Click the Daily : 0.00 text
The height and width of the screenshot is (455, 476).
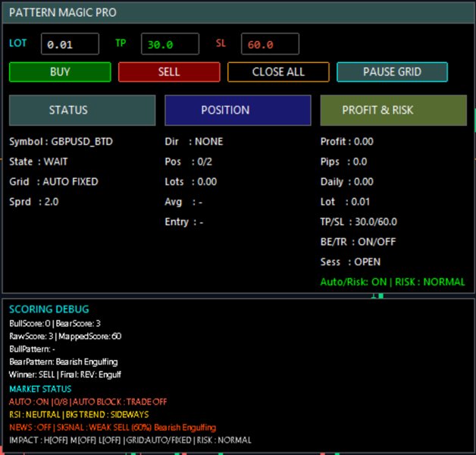click(347, 182)
